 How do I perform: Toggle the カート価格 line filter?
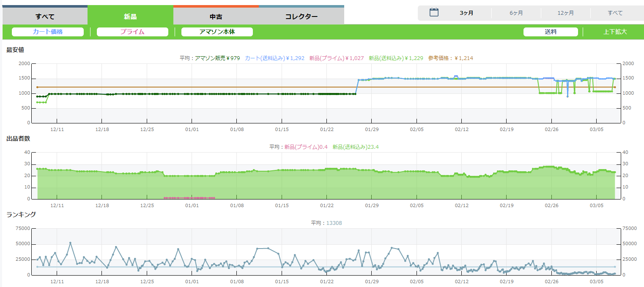point(48,32)
